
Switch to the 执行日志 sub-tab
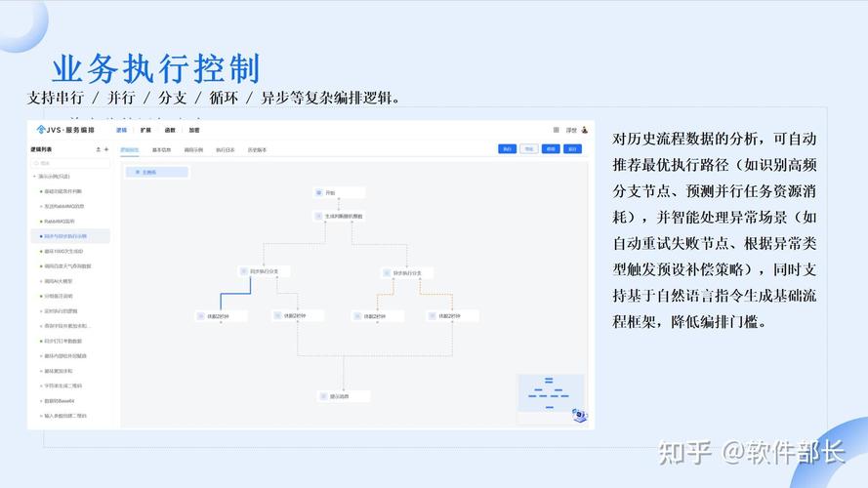(x=226, y=150)
